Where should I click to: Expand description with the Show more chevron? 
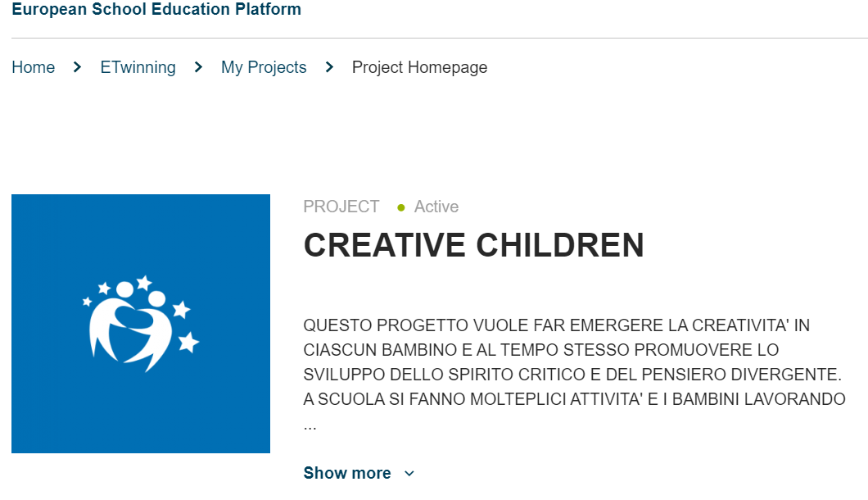point(409,474)
